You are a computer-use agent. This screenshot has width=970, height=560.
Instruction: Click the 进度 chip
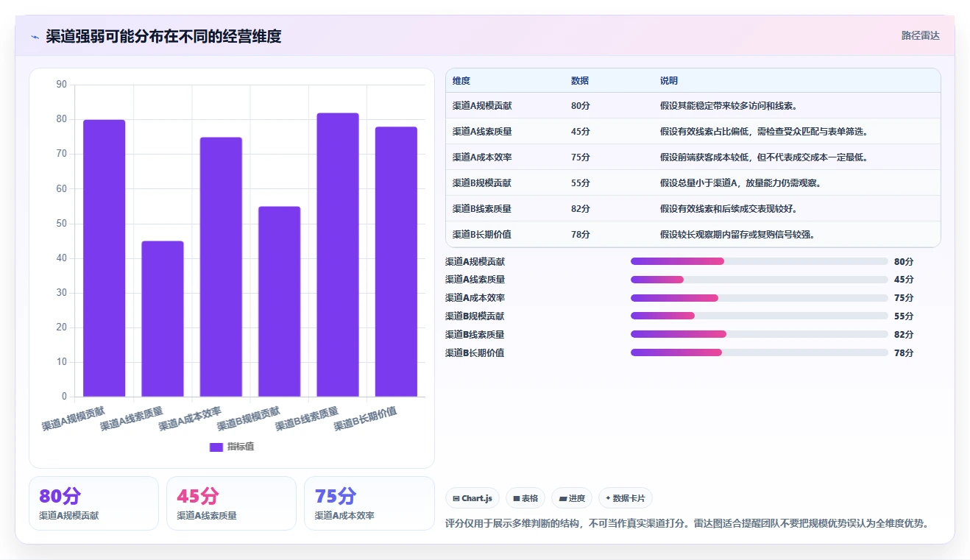point(572,498)
